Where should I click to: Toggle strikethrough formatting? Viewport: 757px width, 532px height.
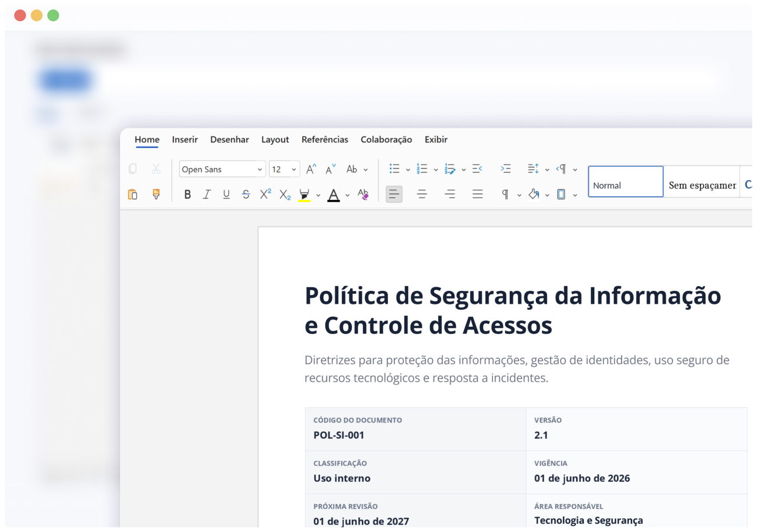246,194
